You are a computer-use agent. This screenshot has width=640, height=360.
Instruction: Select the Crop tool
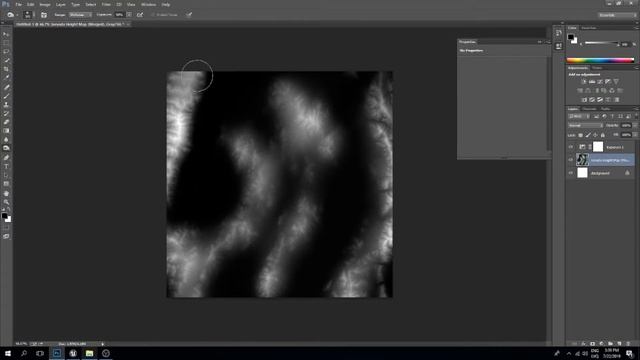(6, 69)
